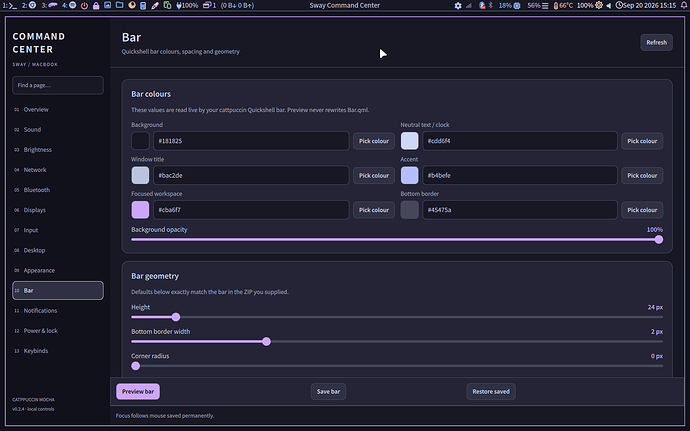Switch to workspace 3 in the bar
Viewport: 690px width, 431px height.
click(49, 6)
